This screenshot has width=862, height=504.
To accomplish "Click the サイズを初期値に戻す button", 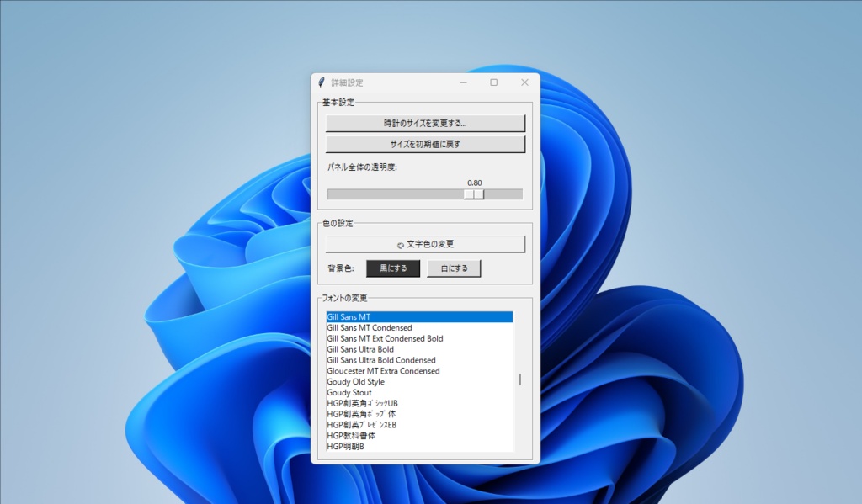I will pos(425,144).
